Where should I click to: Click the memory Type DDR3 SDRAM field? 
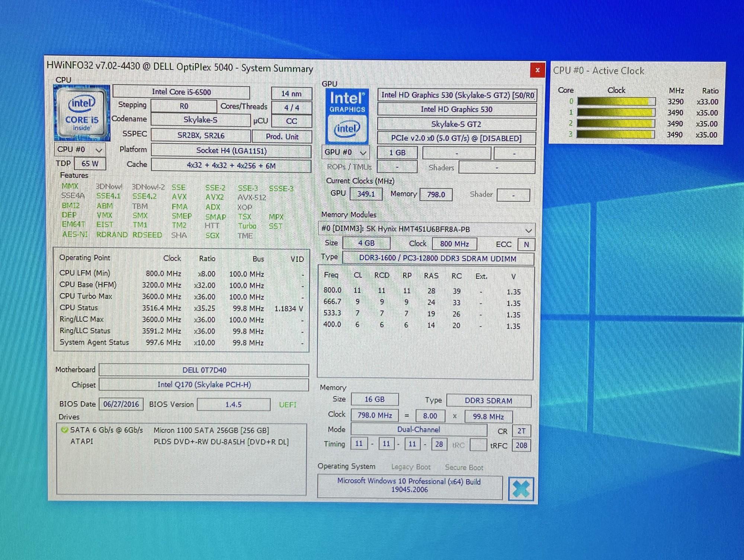(x=489, y=401)
